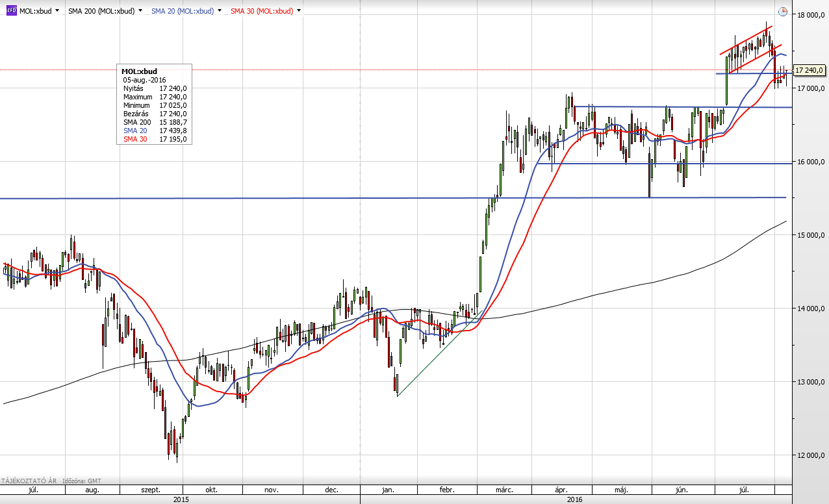Click the Maximum row in the info box
The image size is (829, 504).
pos(155,97)
